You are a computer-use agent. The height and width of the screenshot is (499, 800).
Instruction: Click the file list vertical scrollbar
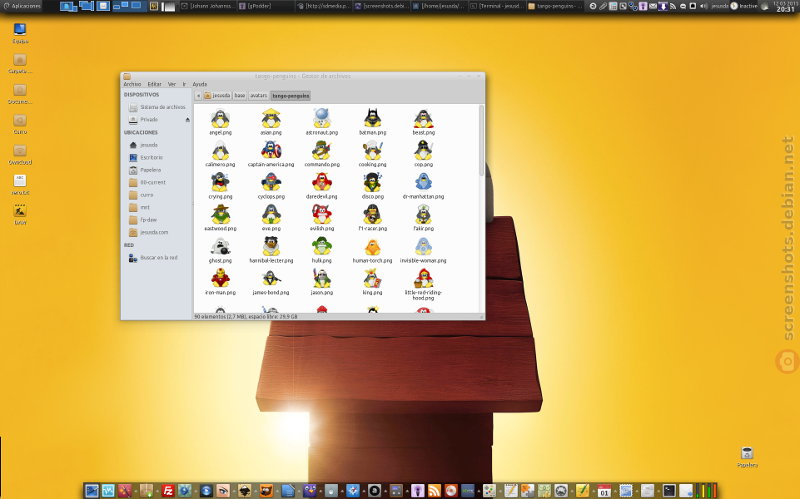click(x=481, y=141)
